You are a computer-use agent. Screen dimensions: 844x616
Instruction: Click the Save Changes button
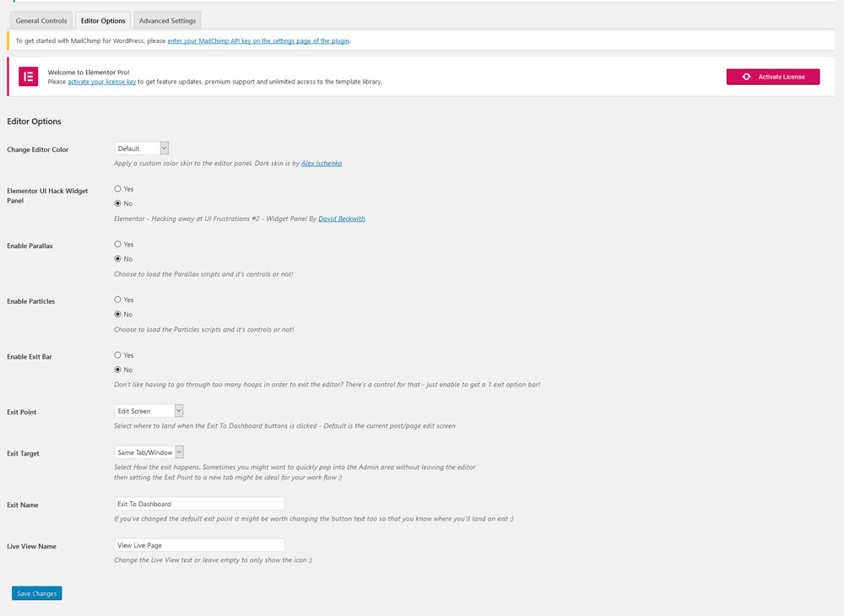tap(37, 593)
